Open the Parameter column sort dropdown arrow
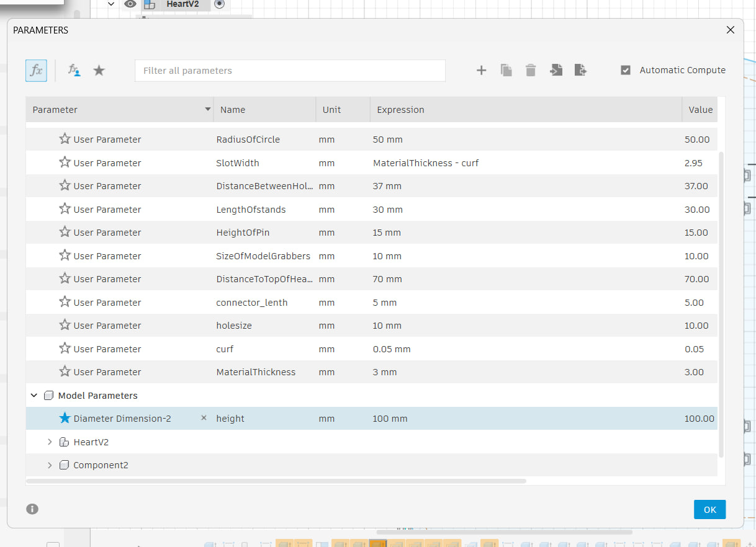Screen dimensions: 756x547 click(207, 110)
